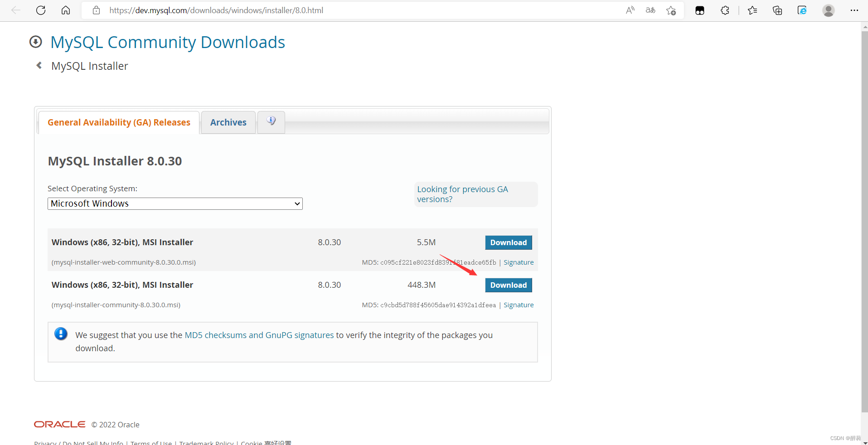This screenshot has width=868, height=445.
Task: Download the 448.3M full installer
Action: click(509, 285)
